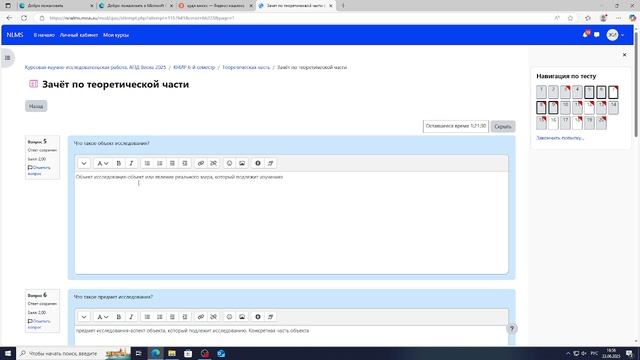Image resolution: width=640 pixels, height=360 pixels.
Task: Switch to the Microsoft welcome browser tab
Action: 135,6
